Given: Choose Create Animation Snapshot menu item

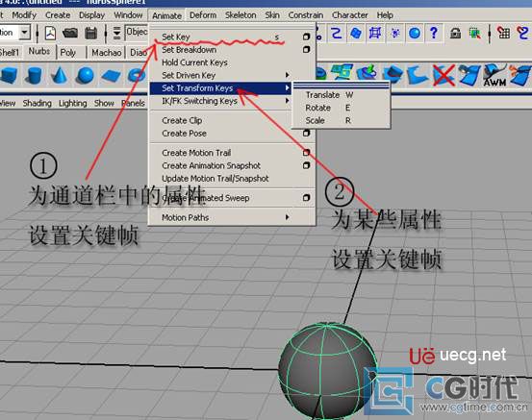Looking at the screenshot, I should [232, 165].
